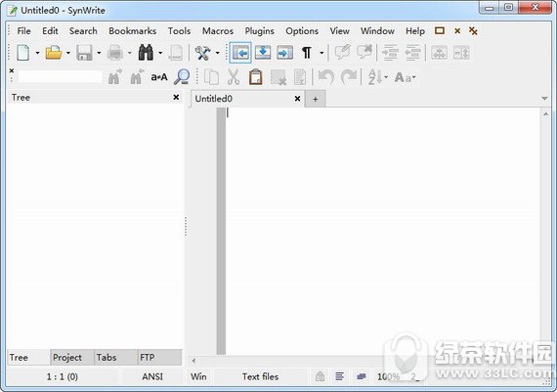The image size is (557, 392).
Task: Close the quick search toolbar
Action: [12, 70]
